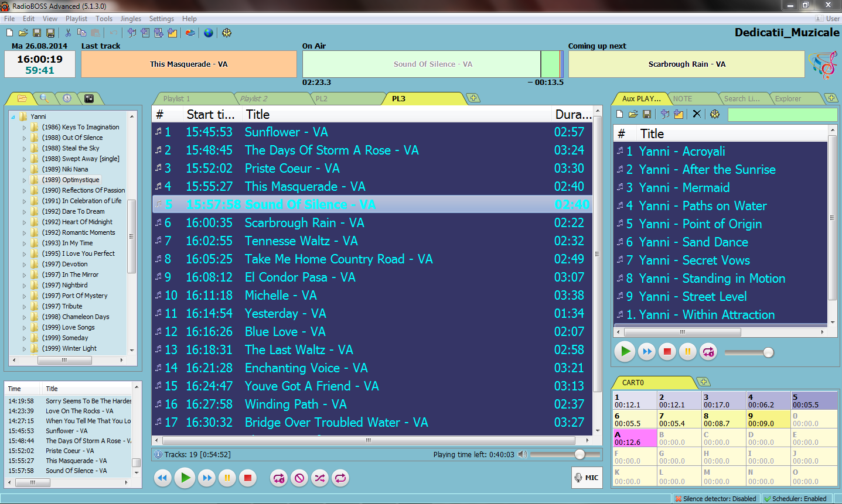
Task: Mute main player speaker icon
Action: [x=523, y=454]
